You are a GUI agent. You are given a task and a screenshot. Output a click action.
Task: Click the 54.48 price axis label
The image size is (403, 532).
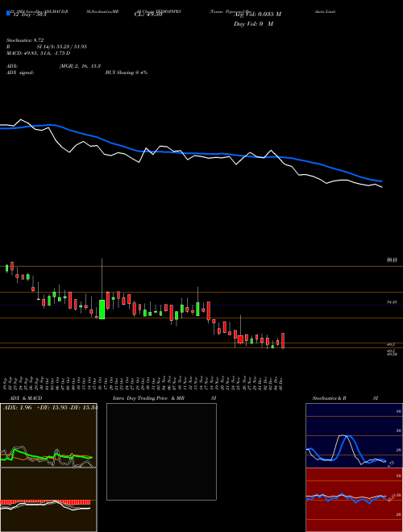pyautogui.click(x=392, y=301)
